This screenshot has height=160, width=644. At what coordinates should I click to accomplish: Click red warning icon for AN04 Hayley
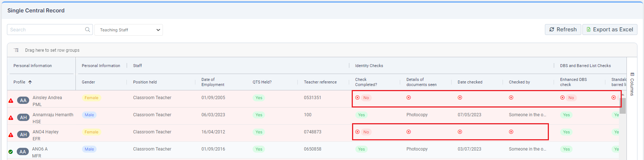tap(11, 135)
